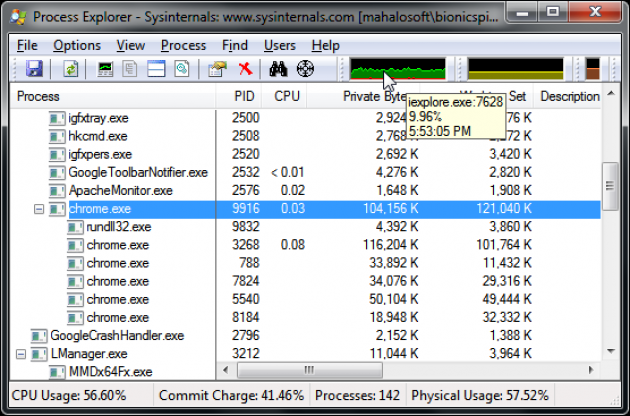Viewport: 630px width, 416px height.
Task: Click the LManager.exe process icon
Action: 39,354
